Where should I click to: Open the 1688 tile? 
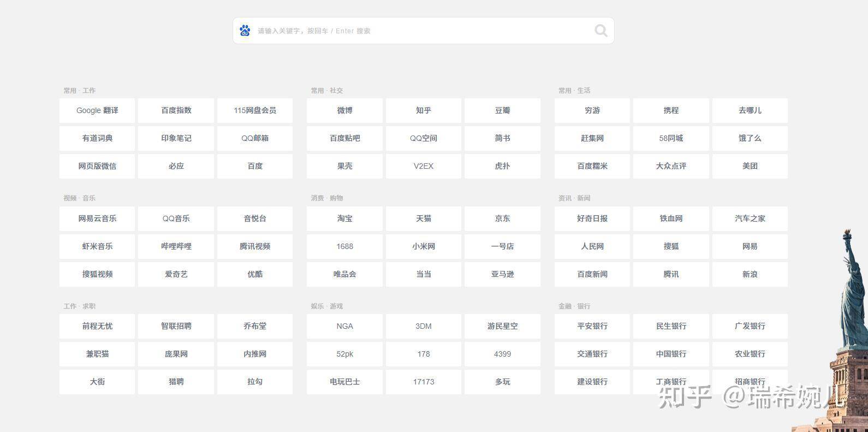click(344, 246)
